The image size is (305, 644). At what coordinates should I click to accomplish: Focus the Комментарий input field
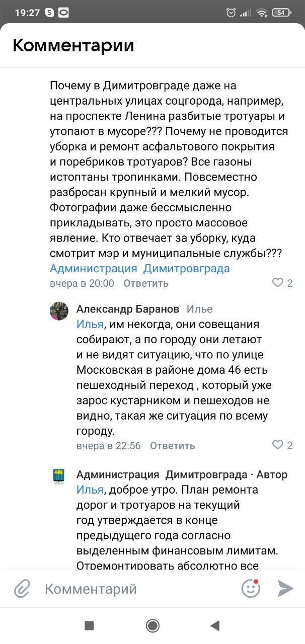click(x=131, y=589)
